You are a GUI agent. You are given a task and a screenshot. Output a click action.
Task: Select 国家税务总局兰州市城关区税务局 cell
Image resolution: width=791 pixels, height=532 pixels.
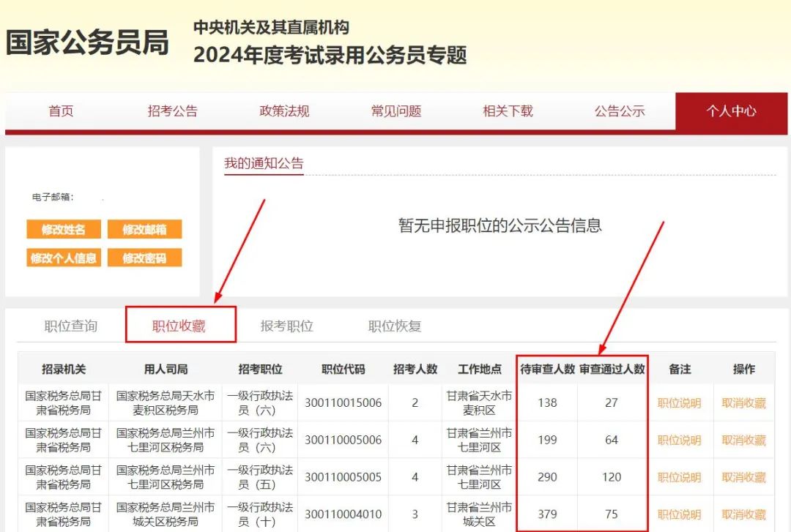166,514
